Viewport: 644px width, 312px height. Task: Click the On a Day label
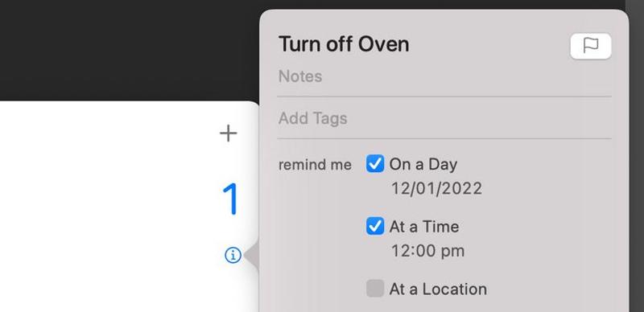[423, 164]
